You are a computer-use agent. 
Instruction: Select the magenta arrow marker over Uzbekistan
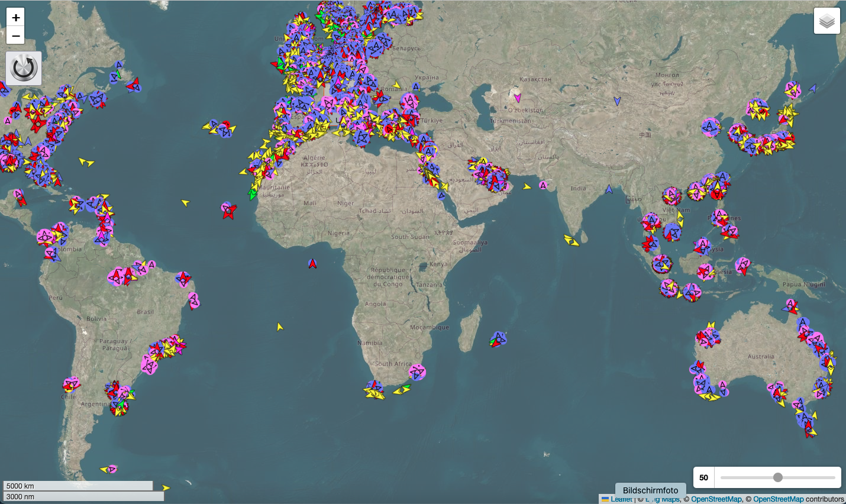click(518, 98)
